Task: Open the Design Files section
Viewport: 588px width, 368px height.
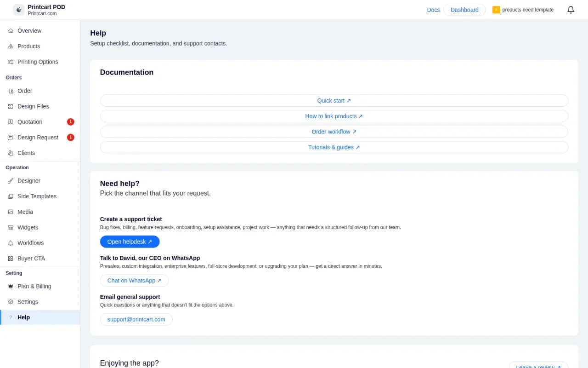Action: pyautogui.click(x=40, y=107)
